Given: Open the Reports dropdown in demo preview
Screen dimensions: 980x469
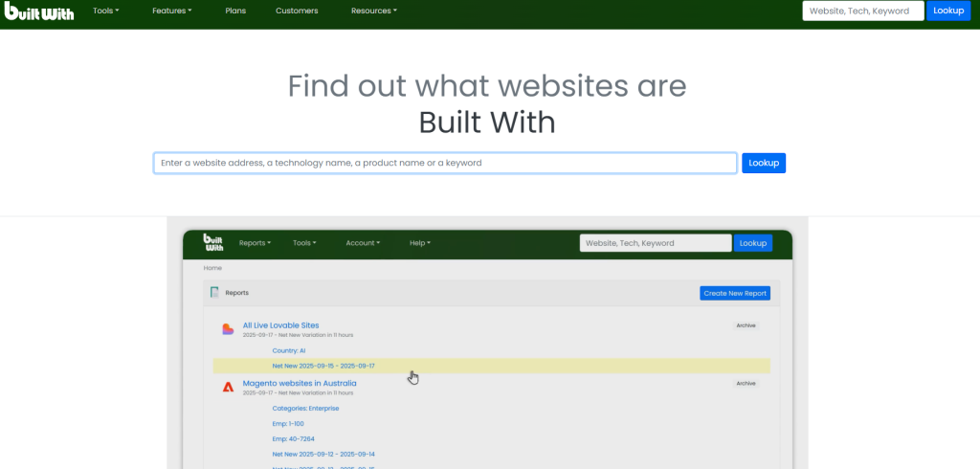Looking at the screenshot, I should click(x=255, y=242).
